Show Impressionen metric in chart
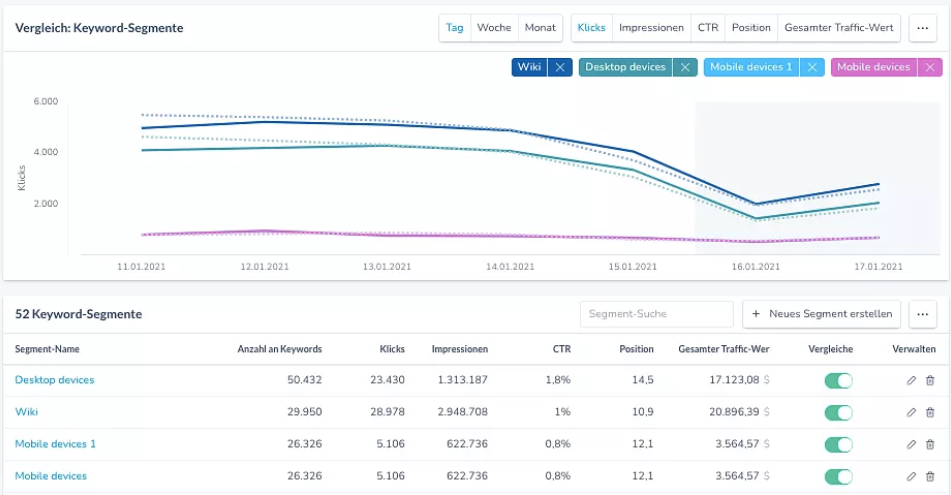This screenshot has height=495, width=951. click(x=651, y=28)
